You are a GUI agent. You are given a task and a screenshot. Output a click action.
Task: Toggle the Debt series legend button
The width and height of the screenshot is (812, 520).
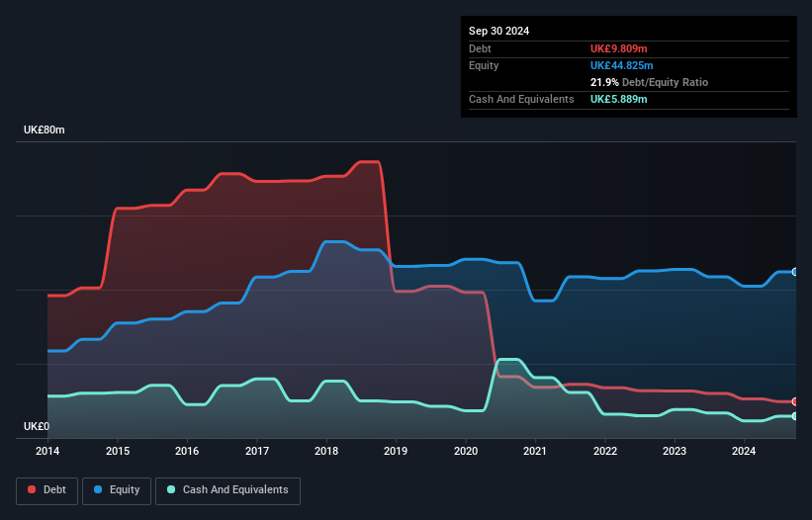click(x=47, y=490)
